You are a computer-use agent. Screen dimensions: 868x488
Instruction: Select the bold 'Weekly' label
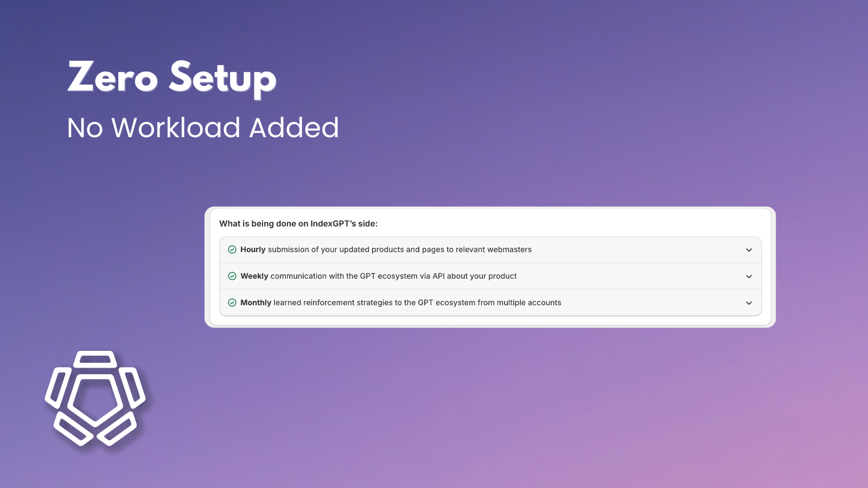pos(254,276)
